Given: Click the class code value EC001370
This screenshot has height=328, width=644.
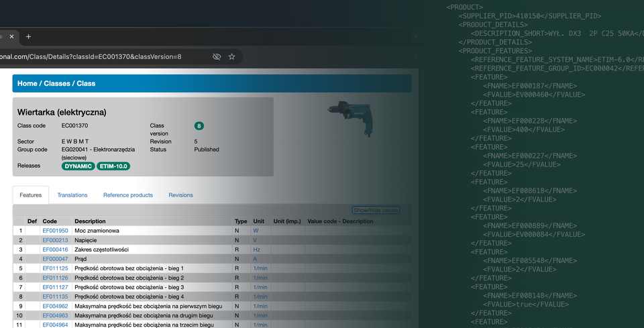Looking at the screenshot, I should click(74, 125).
